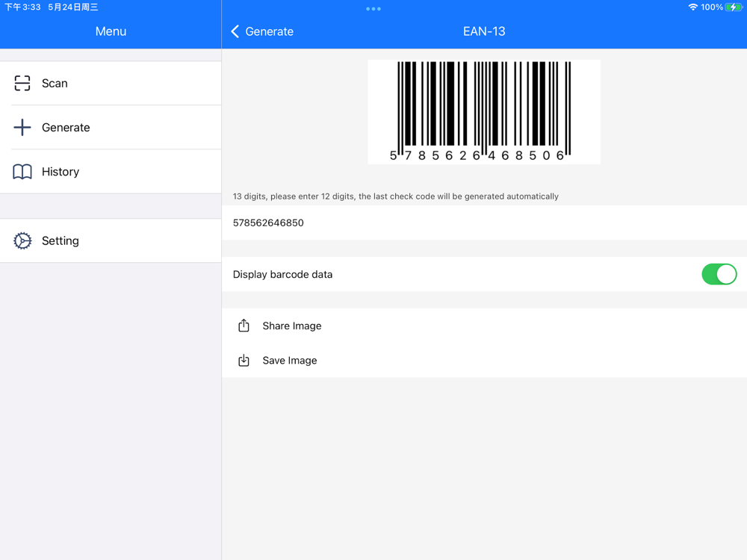Tap the Display barcode data label

tap(282, 274)
